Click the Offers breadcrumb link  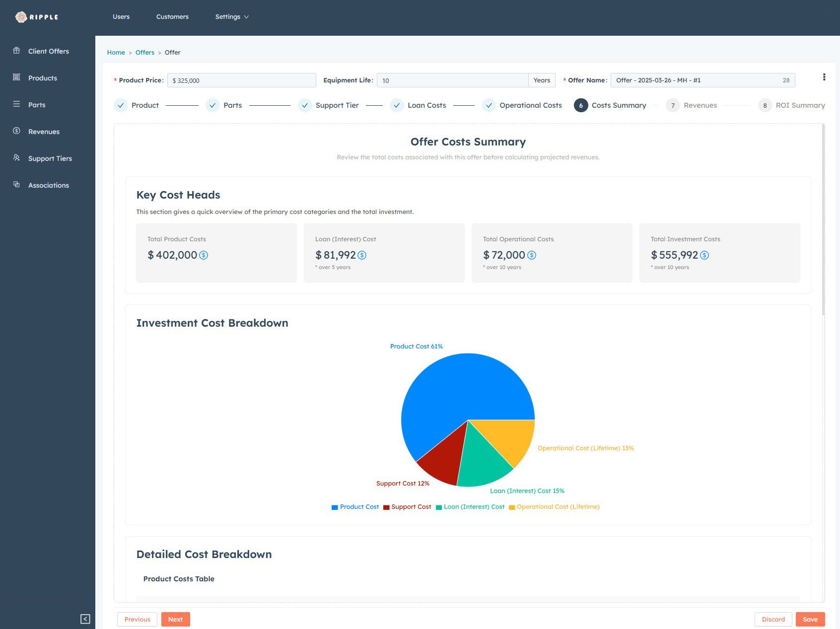tap(145, 52)
